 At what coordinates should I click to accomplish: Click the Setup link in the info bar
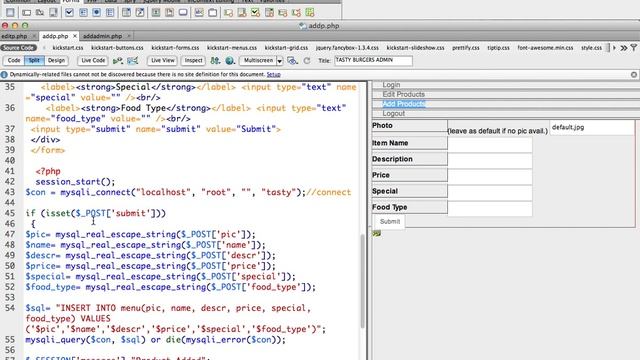[x=273, y=75]
